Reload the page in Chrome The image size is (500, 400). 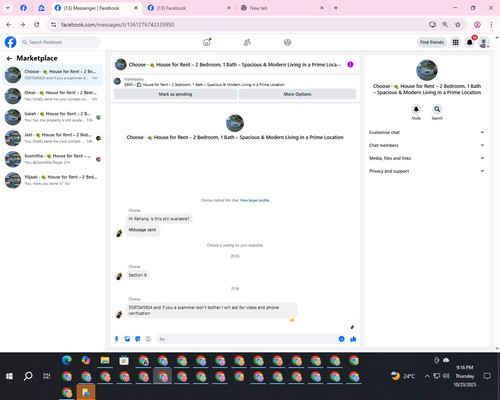point(37,25)
